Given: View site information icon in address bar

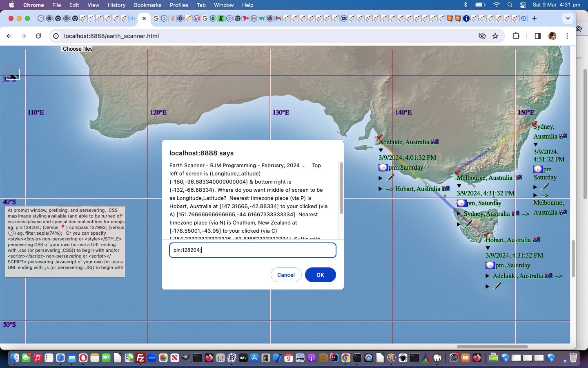Looking at the screenshot, I should pyautogui.click(x=56, y=36).
